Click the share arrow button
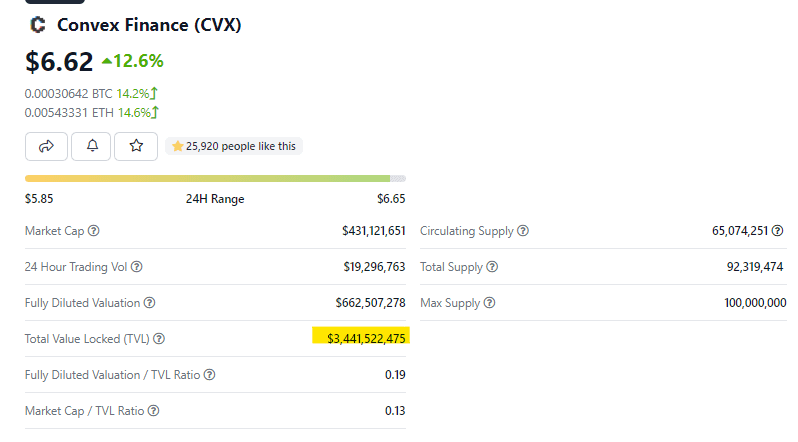This screenshot has height=442, width=798. click(x=47, y=146)
